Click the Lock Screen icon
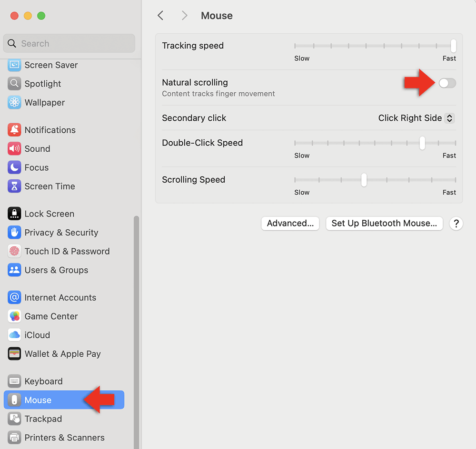This screenshot has height=449, width=476. (x=14, y=214)
